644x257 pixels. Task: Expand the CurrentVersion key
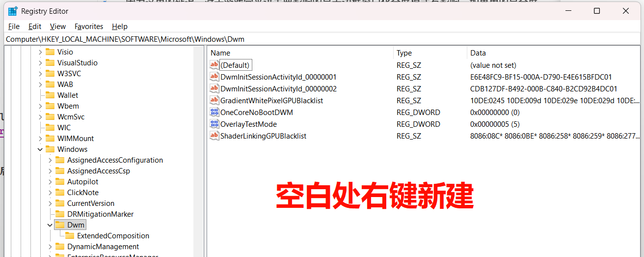(x=50, y=203)
